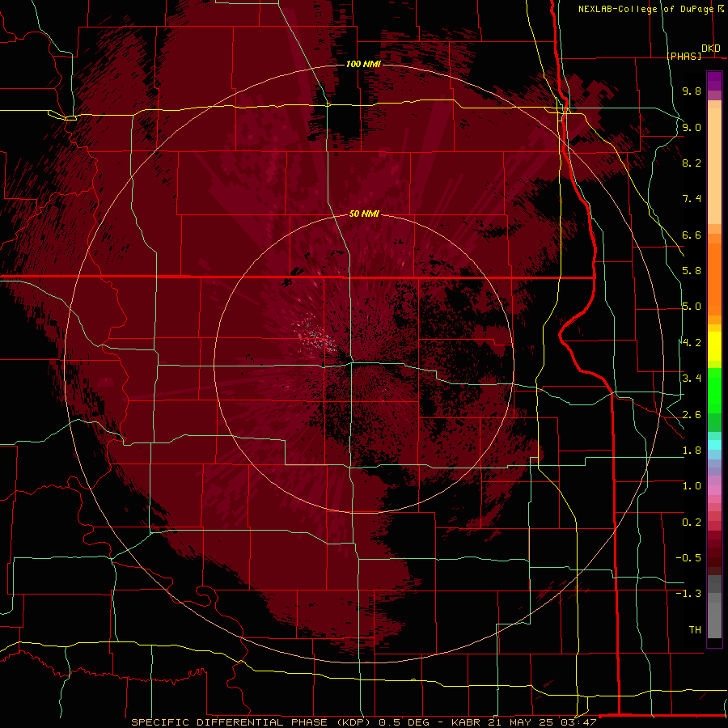Click the 7.4 scale value

point(692,199)
